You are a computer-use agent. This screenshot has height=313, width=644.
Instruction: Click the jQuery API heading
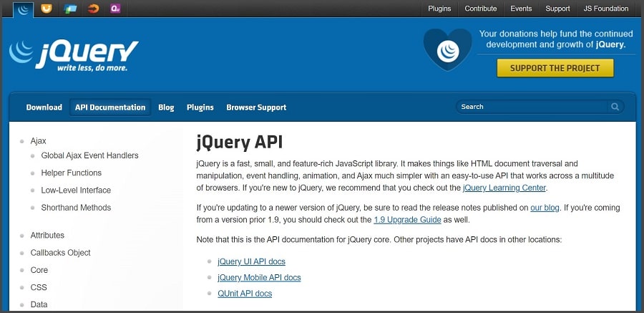(x=240, y=143)
